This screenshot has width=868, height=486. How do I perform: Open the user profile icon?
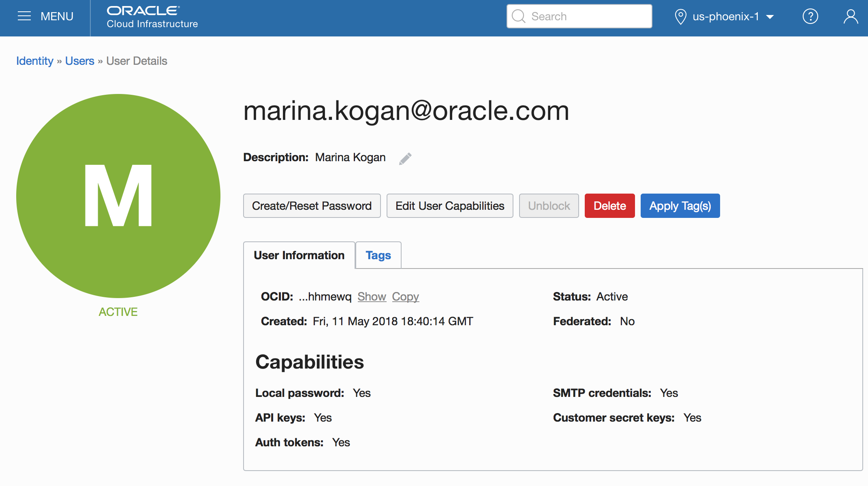(851, 17)
